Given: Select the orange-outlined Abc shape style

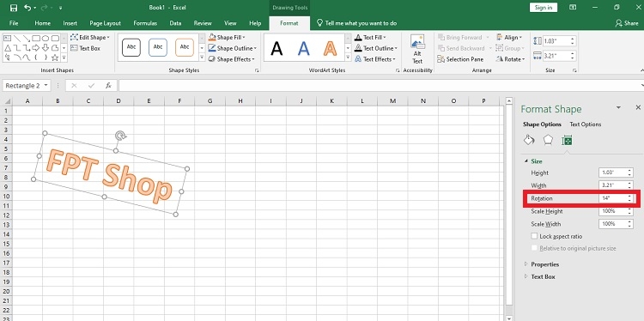Looking at the screenshot, I should (185, 47).
